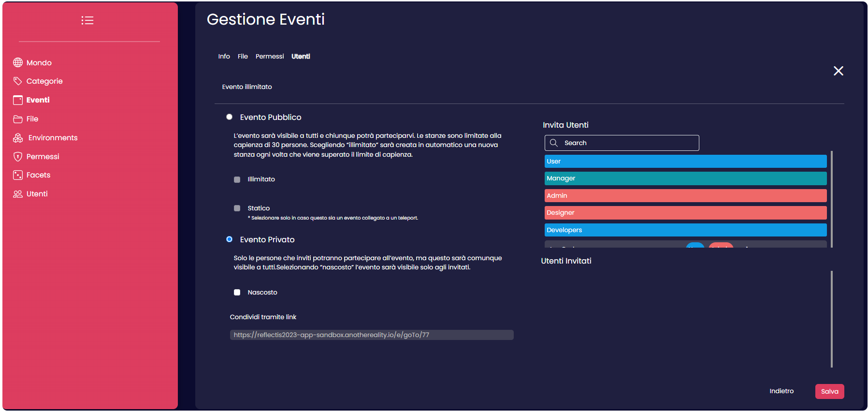Enable the Nascosto checkbox
This screenshot has height=413, width=868.
click(x=237, y=293)
